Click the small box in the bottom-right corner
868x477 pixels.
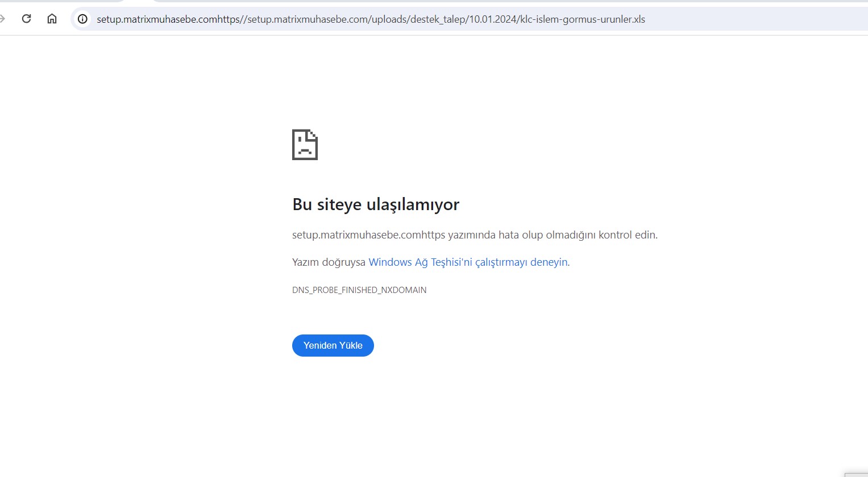click(857, 474)
